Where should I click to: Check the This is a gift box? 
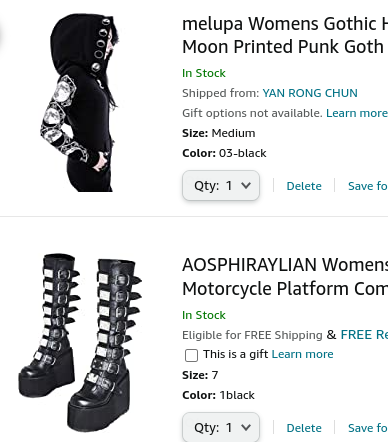(191, 355)
